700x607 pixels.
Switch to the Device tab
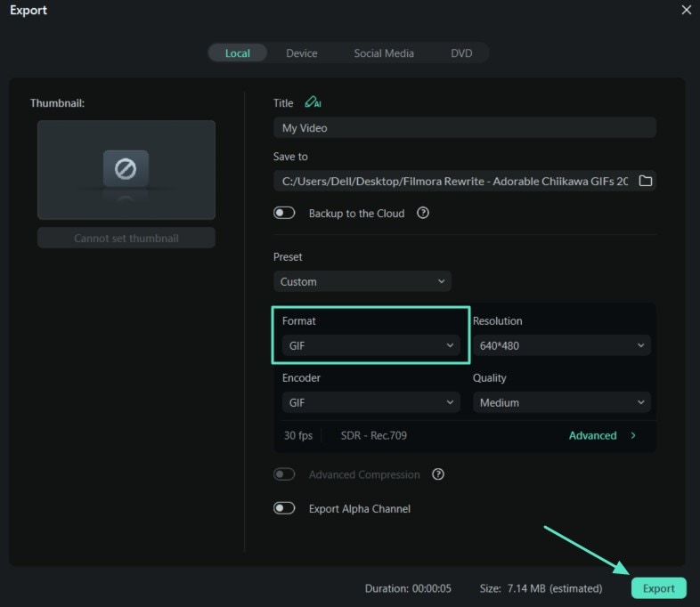(302, 53)
